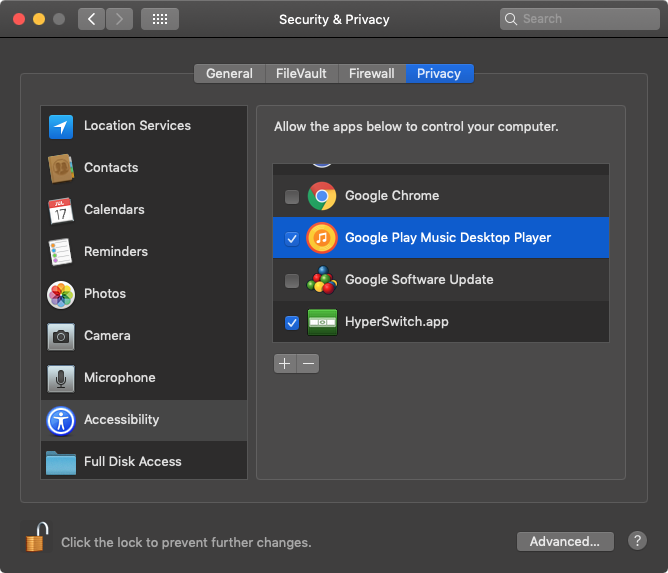Switch to the General tab
This screenshot has height=573, width=668.
coord(229,73)
